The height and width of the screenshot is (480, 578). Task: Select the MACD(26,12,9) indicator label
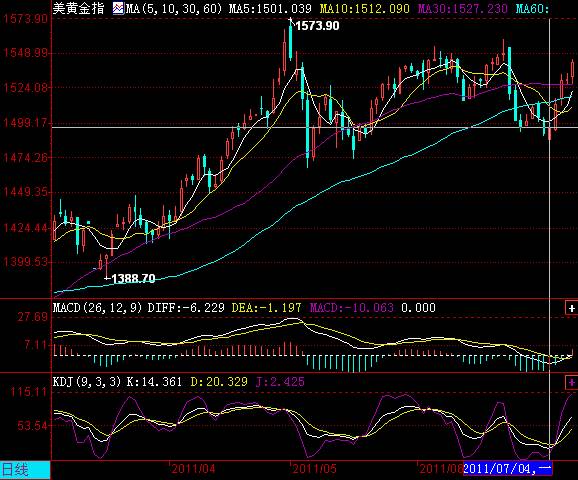click(97, 308)
